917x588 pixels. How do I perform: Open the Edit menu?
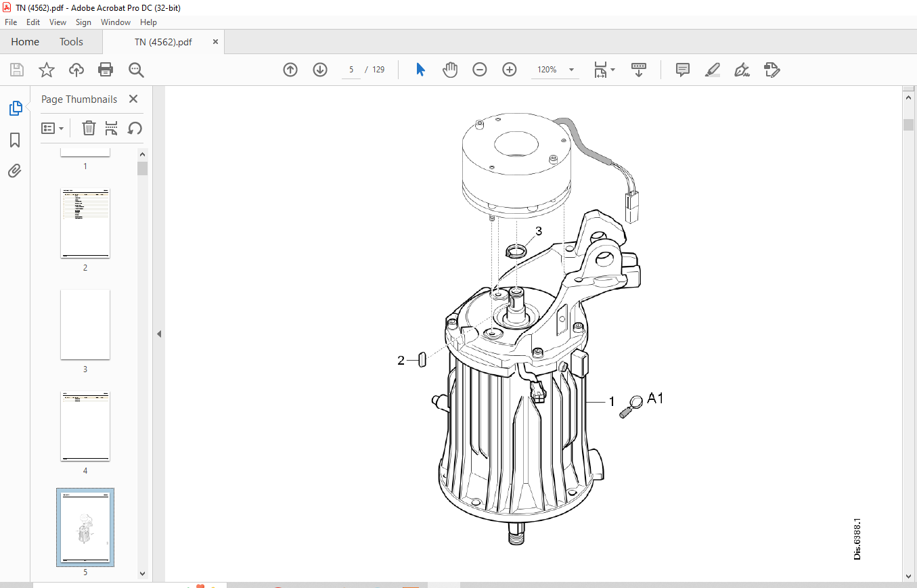33,22
